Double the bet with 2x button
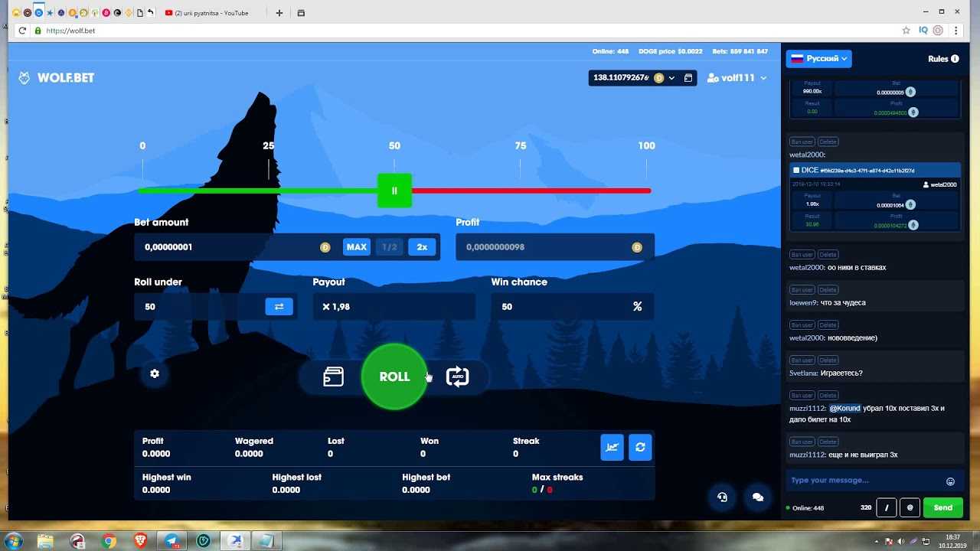 [x=422, y=247]
